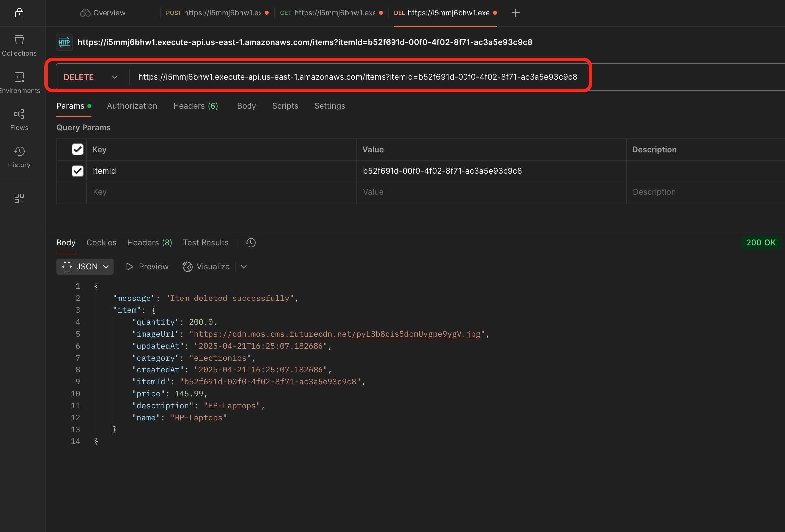The height and width of the screenshot is (532, 785).
Task: Open the request Body tab
Action: [246, 106]
